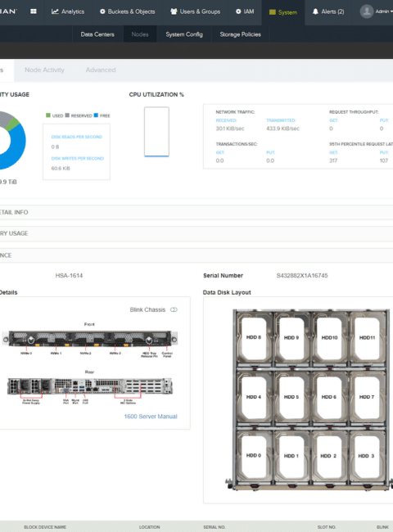Image resolution: width=393 pixels, height=532 pixels.
Task: Click the 433.9 KiB/sec transmitted value
Action: 282,128
